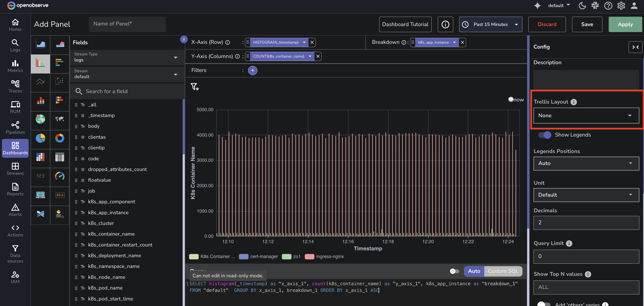Open Streams in left navigation

(15, 169)
